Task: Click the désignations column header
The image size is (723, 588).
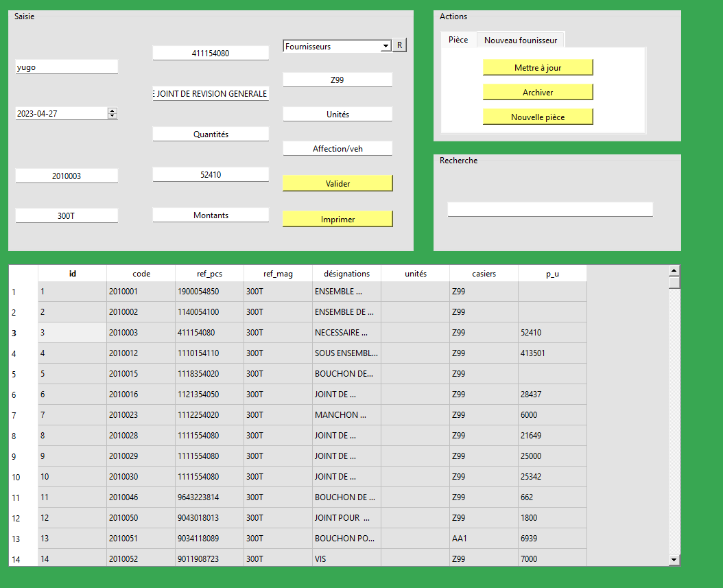Action: (346, 273)
